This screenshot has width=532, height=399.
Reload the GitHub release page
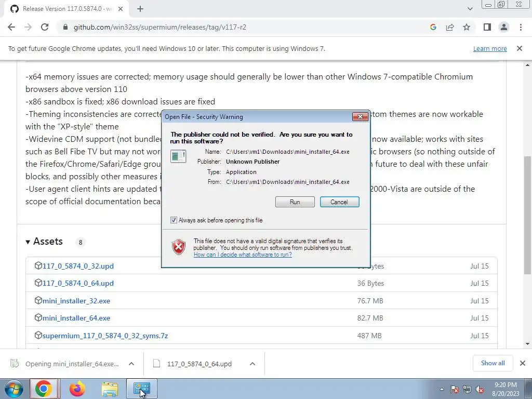[x=45, y=27]
